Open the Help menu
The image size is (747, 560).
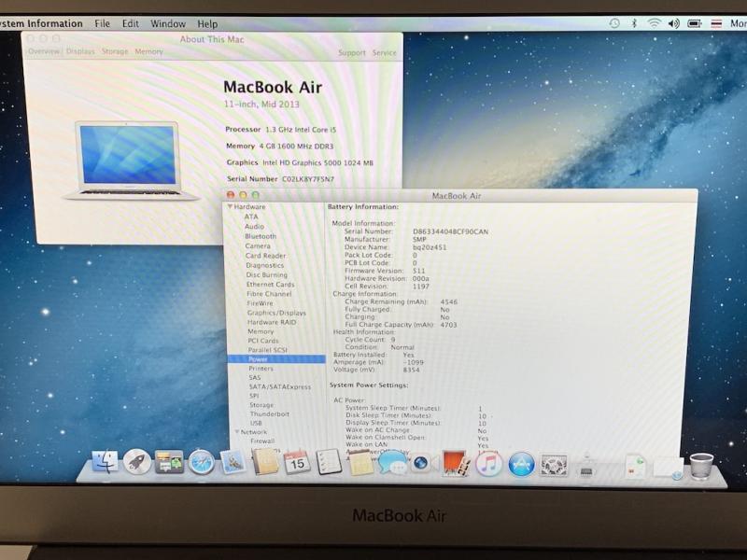207,23
